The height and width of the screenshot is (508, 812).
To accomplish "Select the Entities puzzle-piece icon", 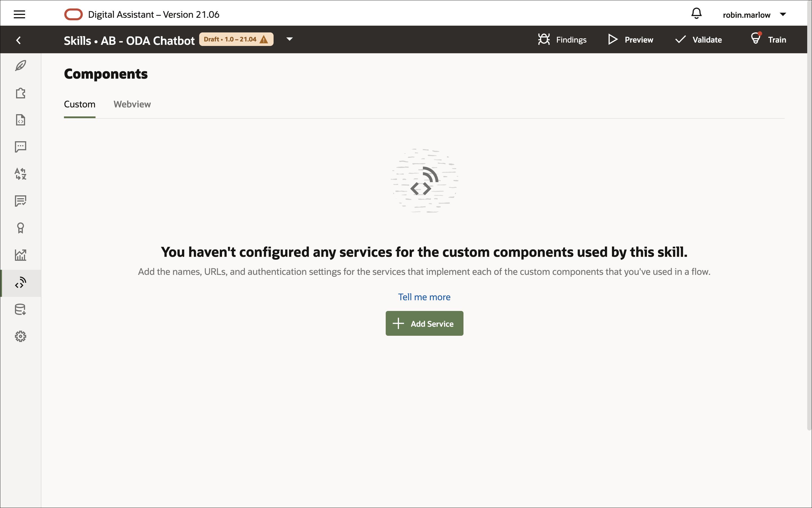I will [20, 93].
